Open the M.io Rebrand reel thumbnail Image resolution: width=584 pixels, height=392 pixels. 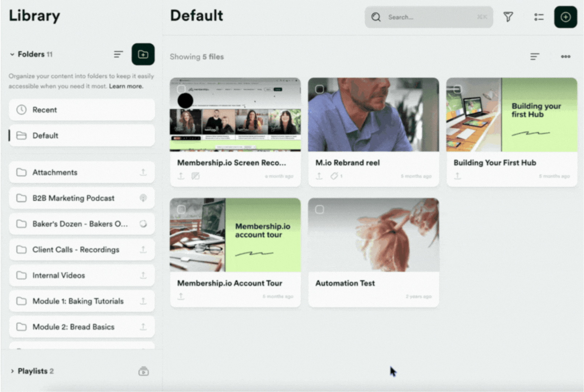373,115
